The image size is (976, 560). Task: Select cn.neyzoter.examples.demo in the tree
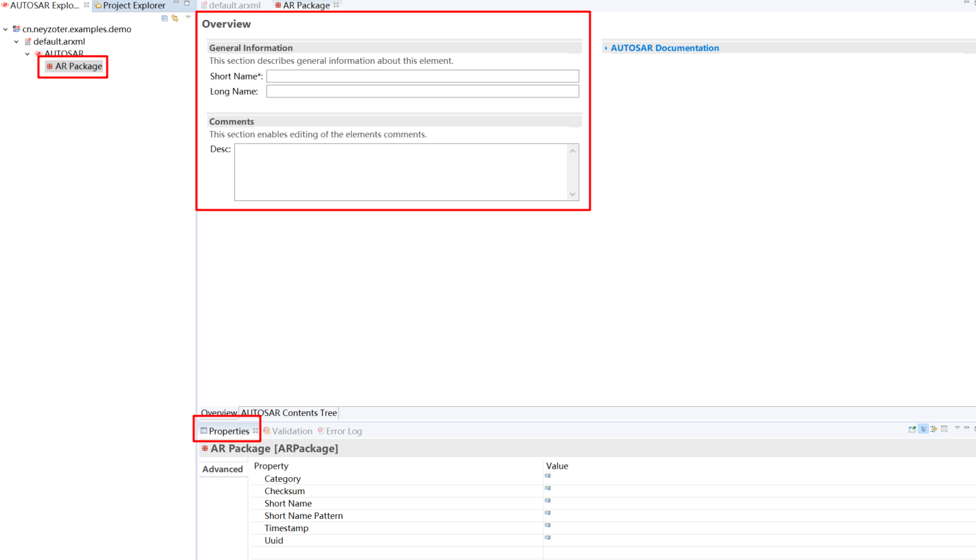click(x=76, y=30)
